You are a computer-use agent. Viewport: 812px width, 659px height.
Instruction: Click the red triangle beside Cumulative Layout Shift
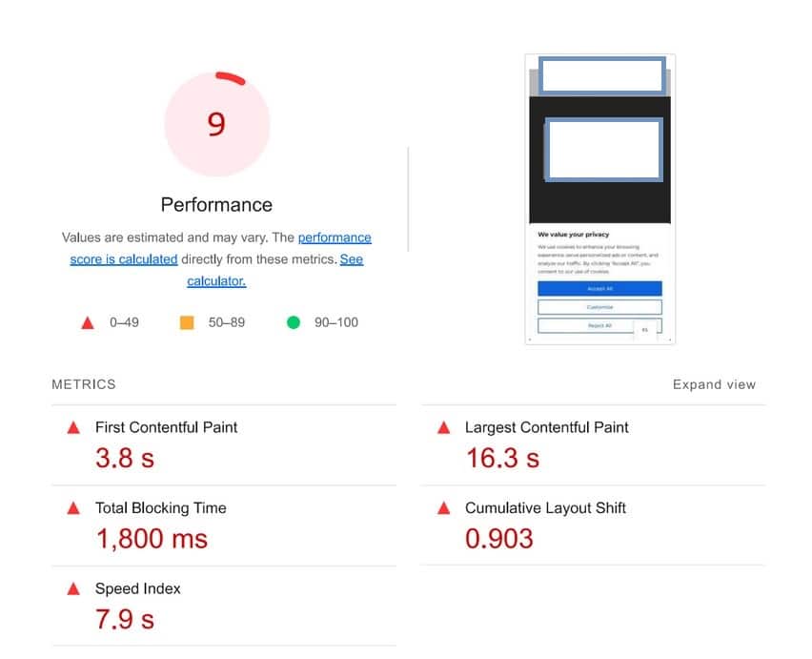(x=443, y=508)
